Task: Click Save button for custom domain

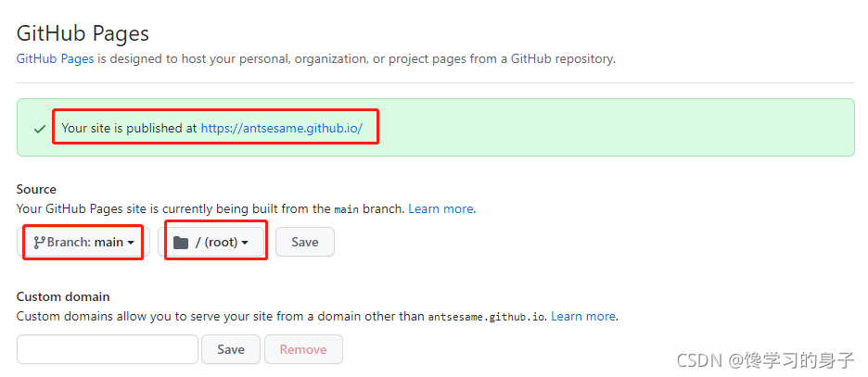Action: pos(231,349)
